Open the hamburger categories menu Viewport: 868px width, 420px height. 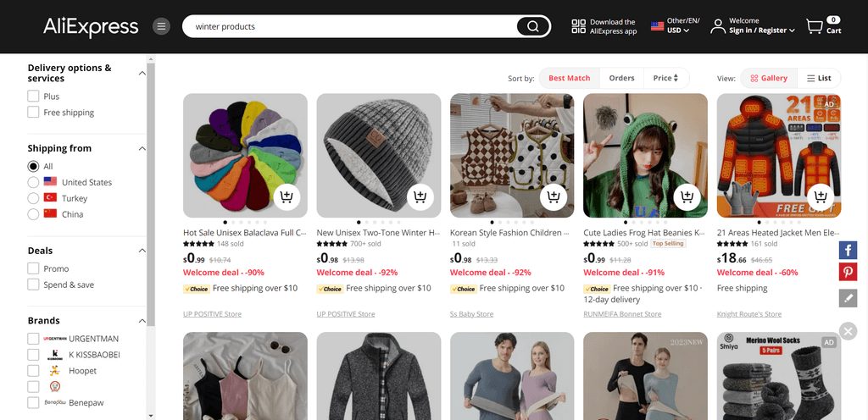tap(161, 26)
